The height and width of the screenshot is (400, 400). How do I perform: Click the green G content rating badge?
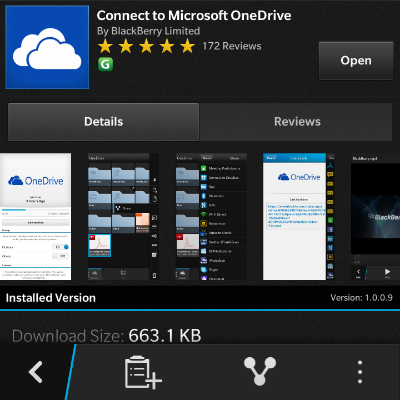(105, 64)
